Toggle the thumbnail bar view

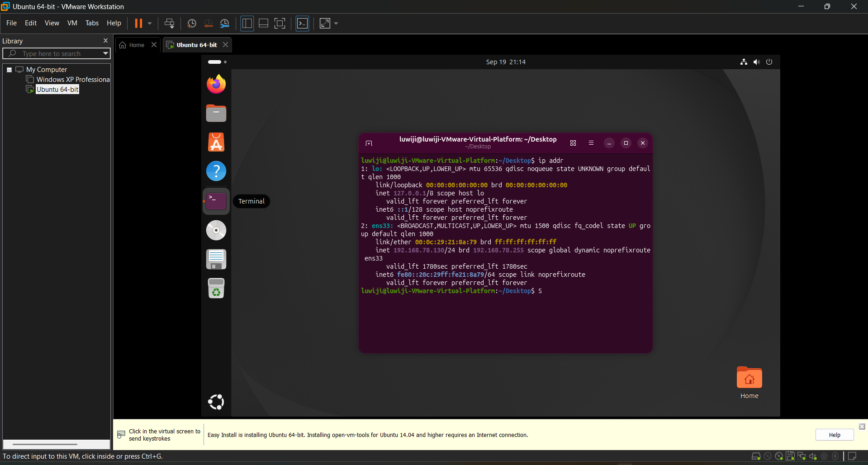pos(263,23)
